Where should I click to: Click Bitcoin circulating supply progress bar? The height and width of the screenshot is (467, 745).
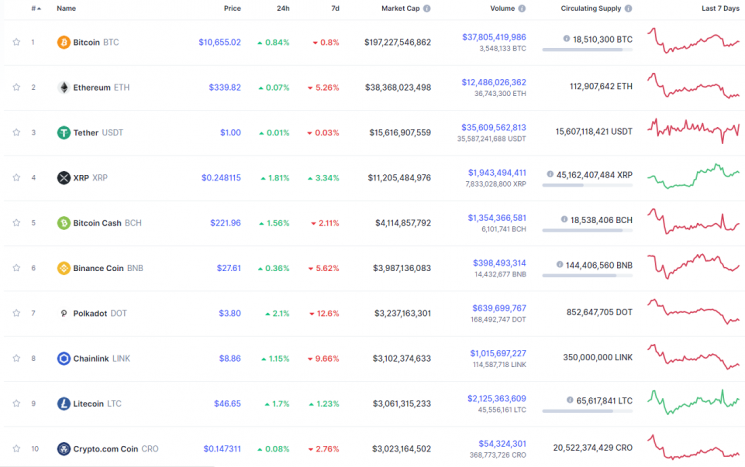[587, 49]
